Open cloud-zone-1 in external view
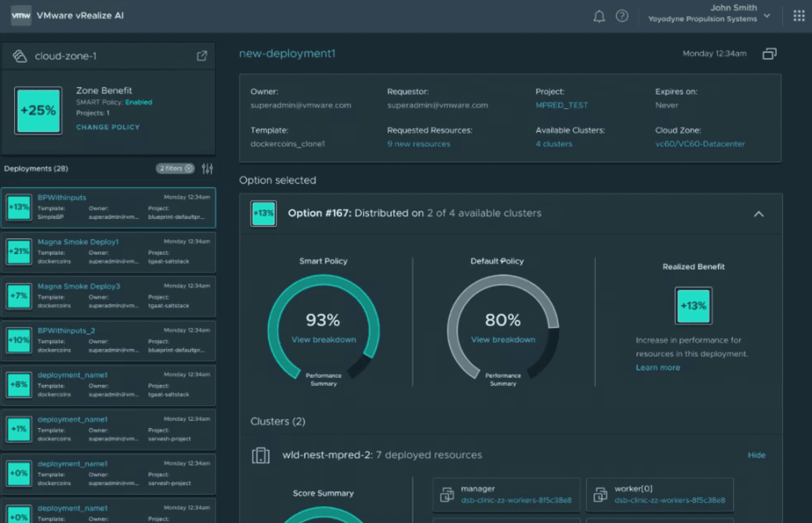The image size is (812, 523). pyautogui.click(x=202, y=56)
